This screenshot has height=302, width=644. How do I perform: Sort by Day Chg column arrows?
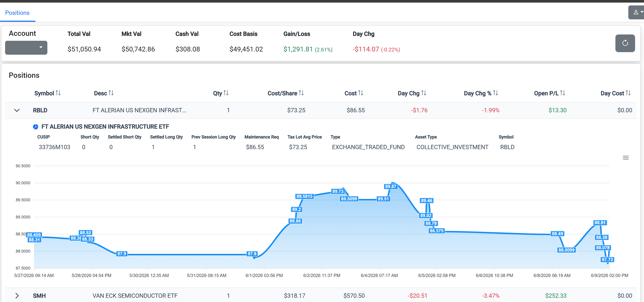click(x=423, y=93)
